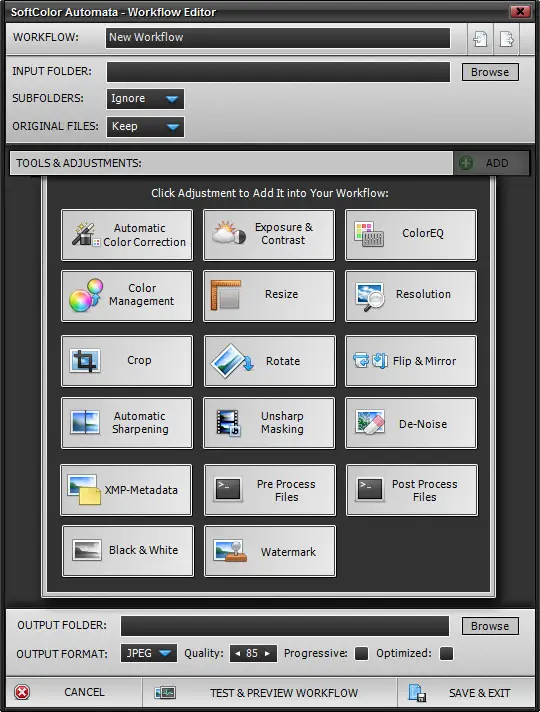The width and height of the screenshot is (540, 712).
Task: Open the Subfolders Ignore dropdown
Action: pos(145,99)
